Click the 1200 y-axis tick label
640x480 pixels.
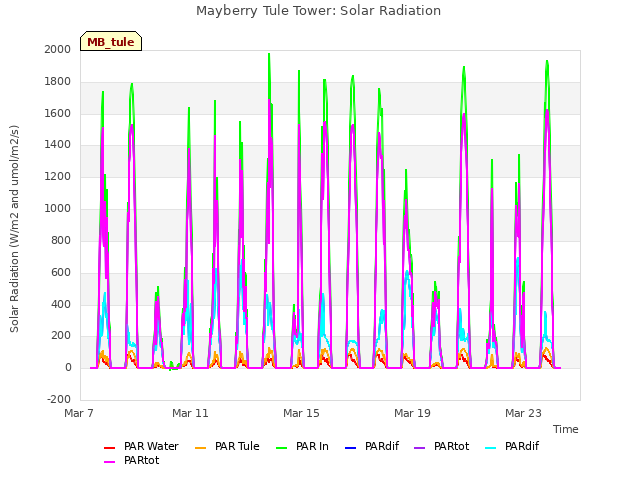click(x=58, y=177)
